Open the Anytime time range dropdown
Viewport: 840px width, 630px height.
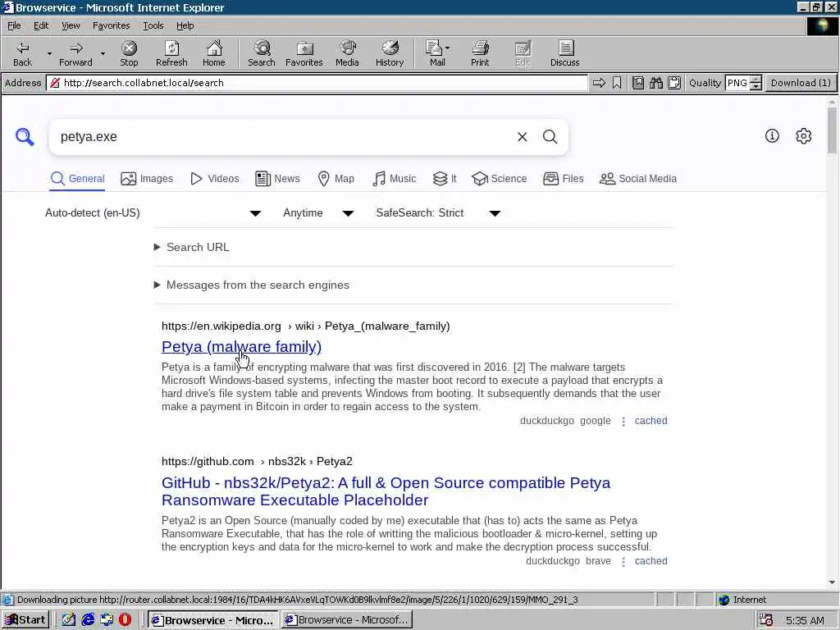[x=318, y=213]
